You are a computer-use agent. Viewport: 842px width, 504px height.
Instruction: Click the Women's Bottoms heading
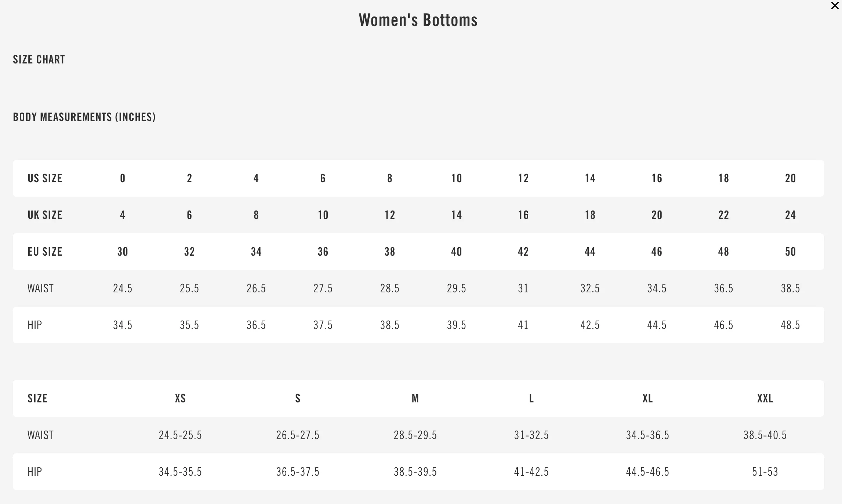coord(418,20)
